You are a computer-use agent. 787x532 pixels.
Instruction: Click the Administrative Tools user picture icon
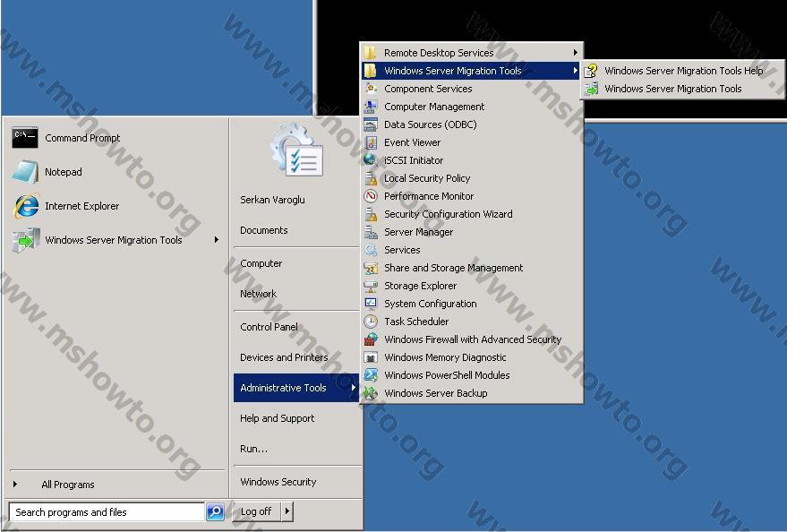coord(296,150)
